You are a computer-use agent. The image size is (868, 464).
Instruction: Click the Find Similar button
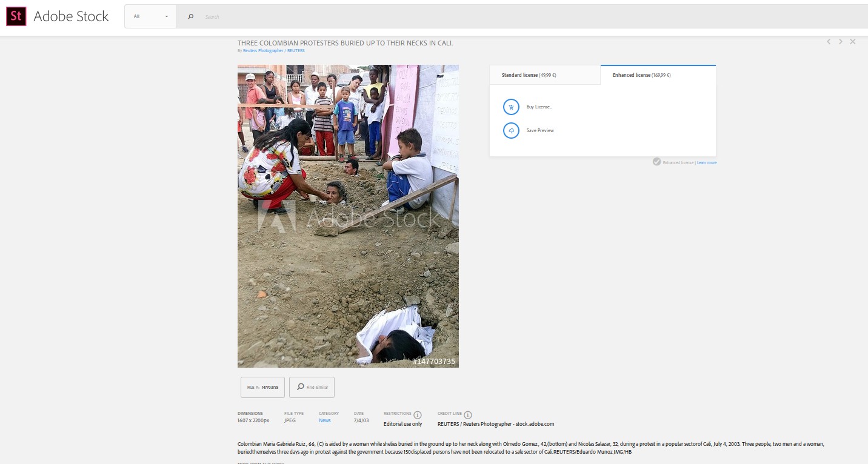[312, 387]
